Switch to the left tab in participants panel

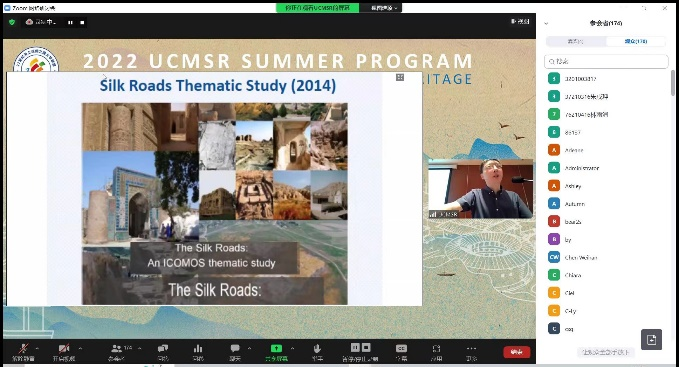576,41
